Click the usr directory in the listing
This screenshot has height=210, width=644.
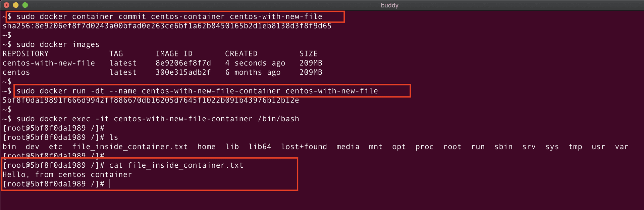598,147
